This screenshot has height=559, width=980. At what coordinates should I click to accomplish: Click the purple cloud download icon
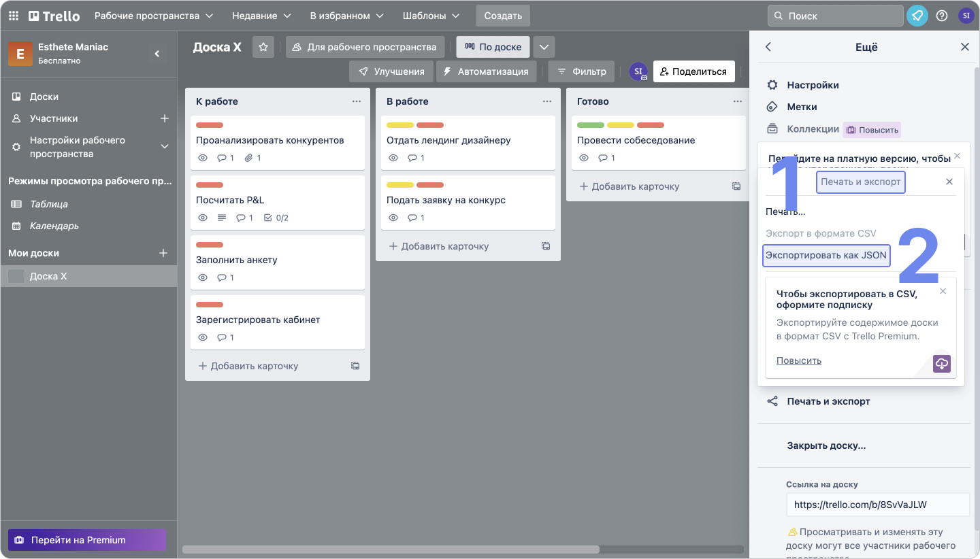[942, 363]
